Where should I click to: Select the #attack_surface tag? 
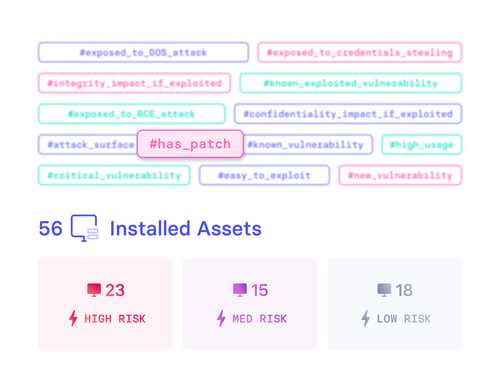tap(88, 144)
